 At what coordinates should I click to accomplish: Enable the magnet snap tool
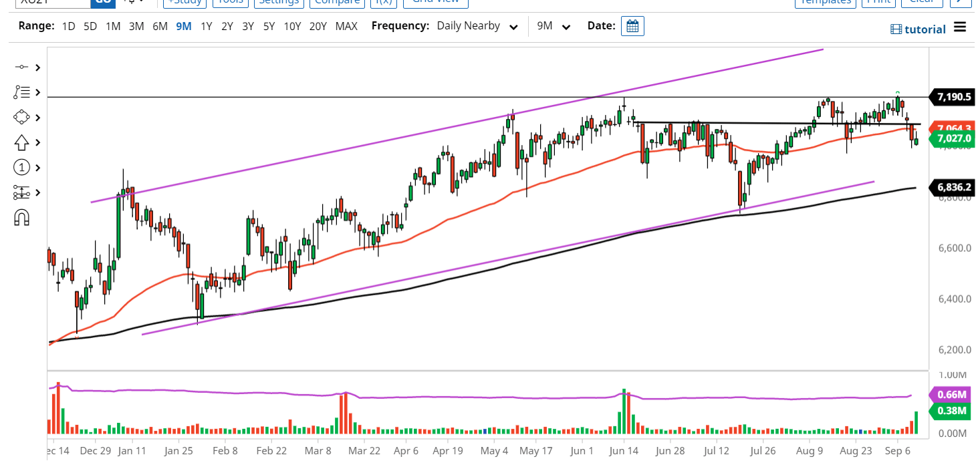click(x=21, y=217)
